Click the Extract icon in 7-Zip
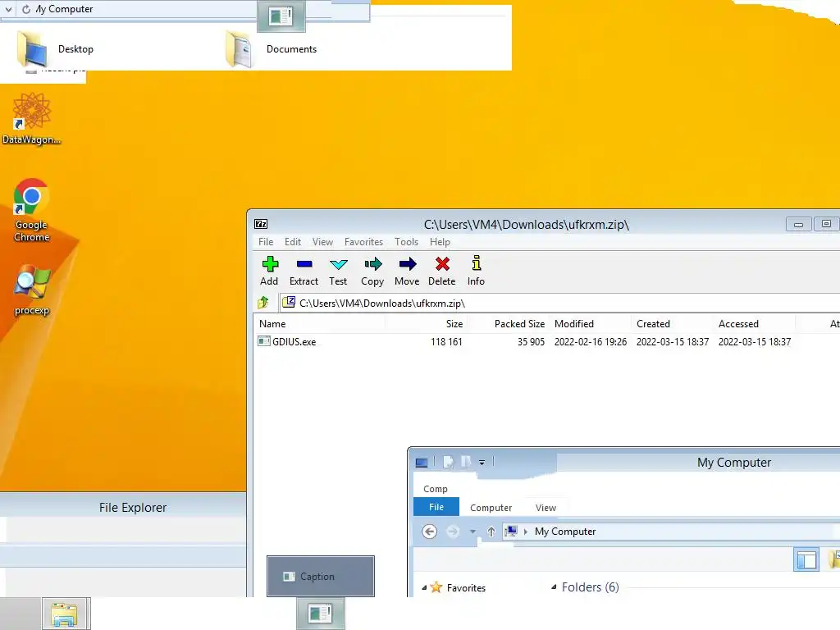 (x=304, y=271)
